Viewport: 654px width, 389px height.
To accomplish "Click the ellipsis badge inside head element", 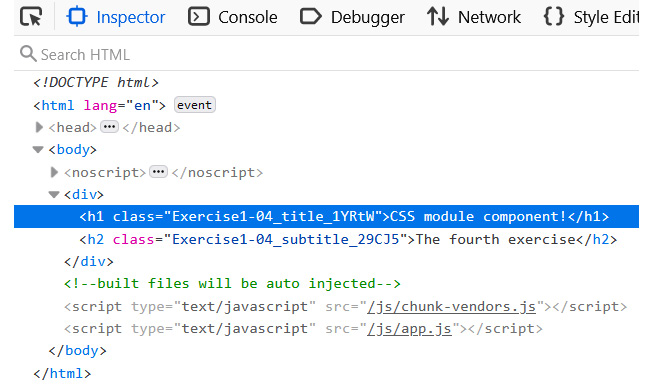I will [110, 127].
